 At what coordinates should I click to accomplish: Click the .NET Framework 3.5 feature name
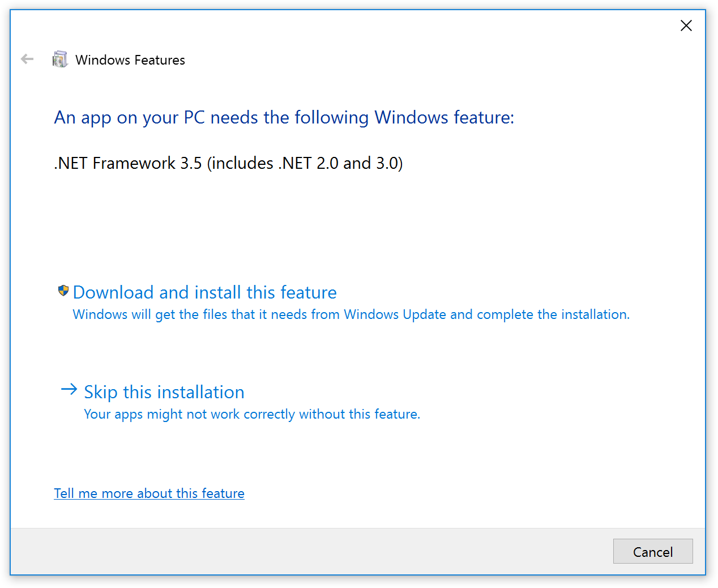128,163
